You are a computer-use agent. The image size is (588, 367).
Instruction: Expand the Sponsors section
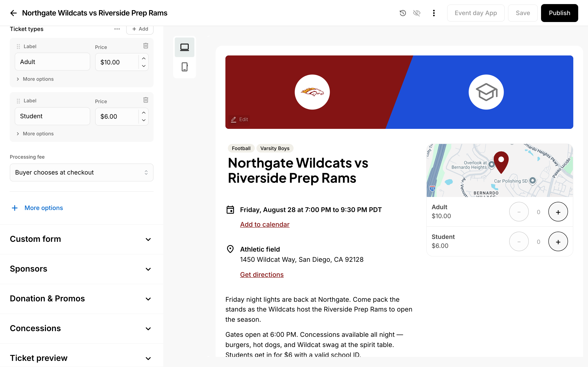point(82,269)
